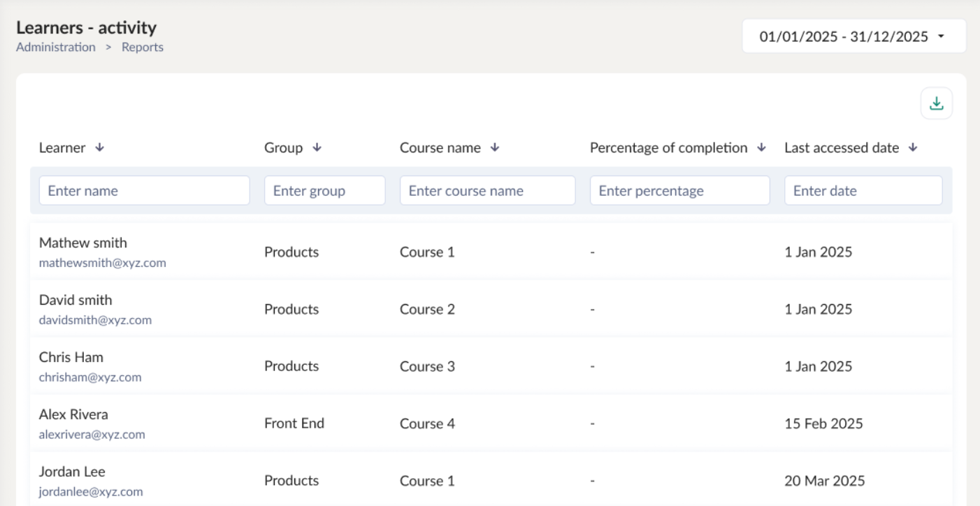The width and height of the screenshot is (980, 506).
Task: Sort by Group column arrow
Action: pos(317,147)
